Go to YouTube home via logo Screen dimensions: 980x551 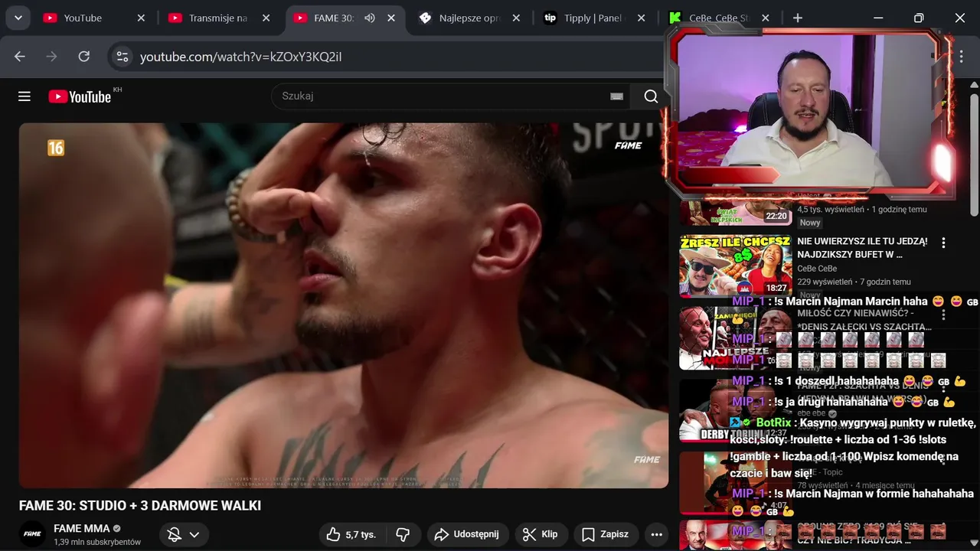point(80,96)
